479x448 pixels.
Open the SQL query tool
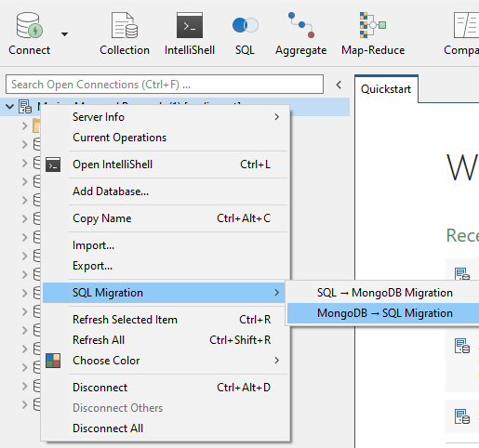click(245, 25)
